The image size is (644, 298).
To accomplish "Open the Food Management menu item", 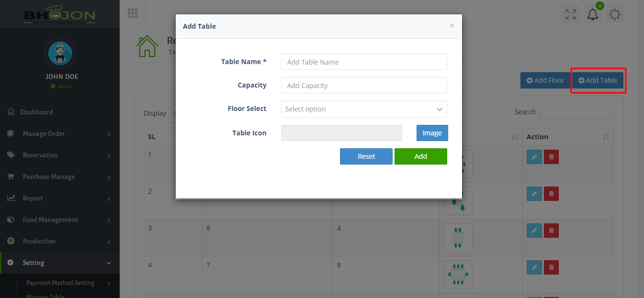I will click(50, 220).
